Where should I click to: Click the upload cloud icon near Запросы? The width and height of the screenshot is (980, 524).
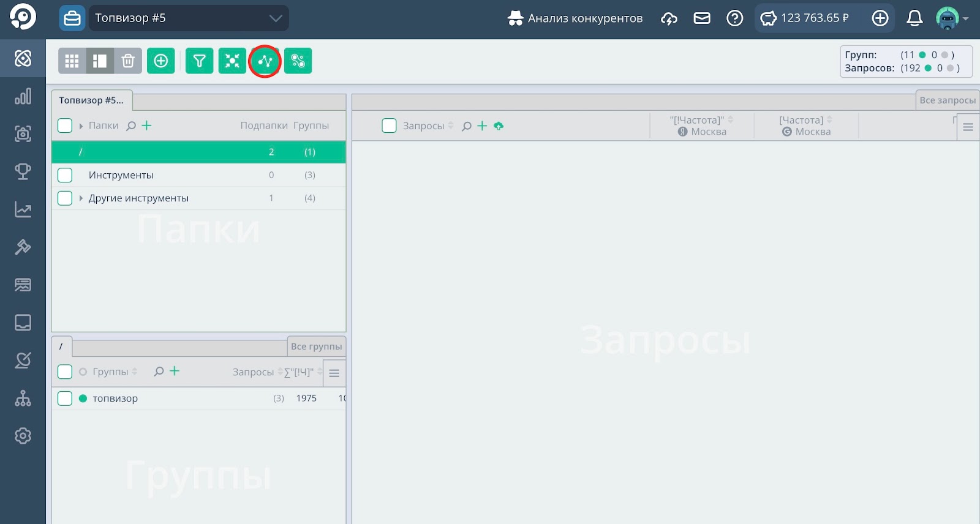click(499, 126)
